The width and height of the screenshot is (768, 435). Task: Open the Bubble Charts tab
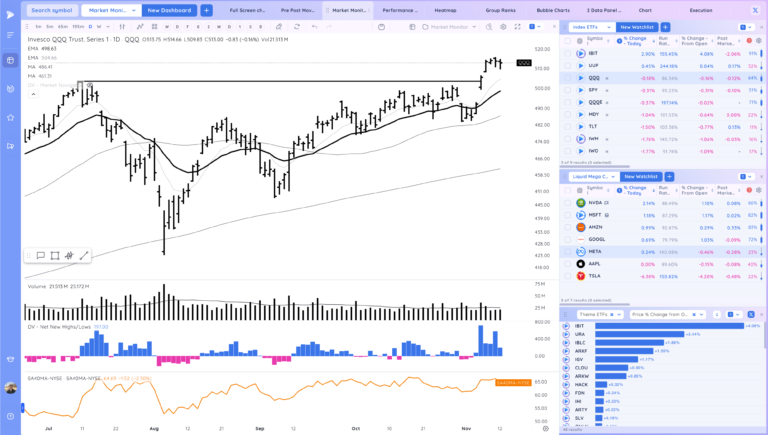[553, 10]
